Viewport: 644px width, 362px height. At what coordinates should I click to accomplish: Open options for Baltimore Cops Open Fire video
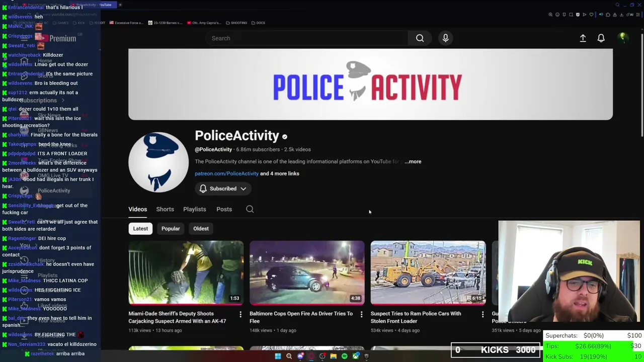(361, 314)
